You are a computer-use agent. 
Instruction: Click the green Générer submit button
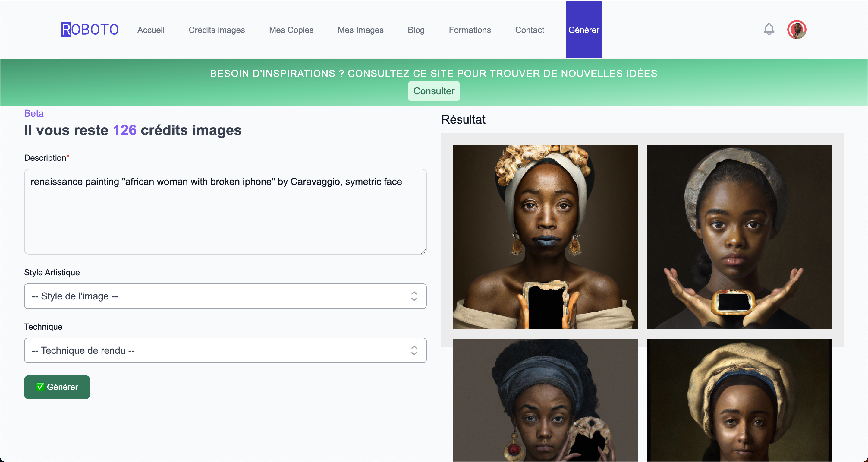(57, 387)
